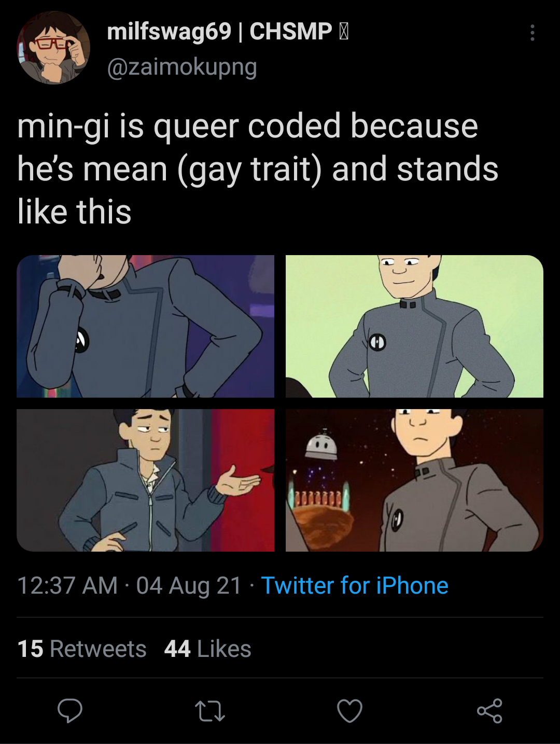Image resolution: width=560 pixels, height=744 pixels.
Task: Open top-right image with green background
Action: point(414,326)
